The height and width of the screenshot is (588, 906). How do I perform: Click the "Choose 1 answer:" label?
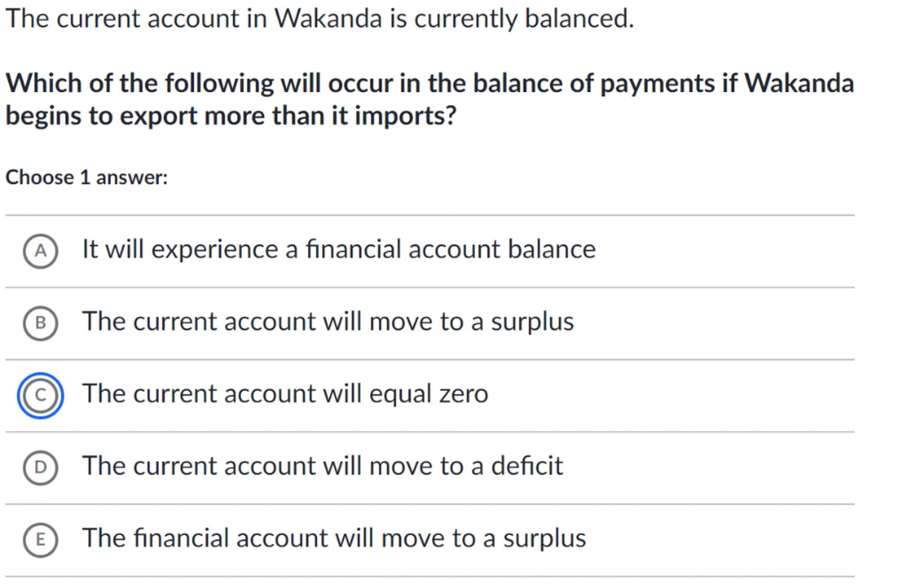tap(87, 177)
